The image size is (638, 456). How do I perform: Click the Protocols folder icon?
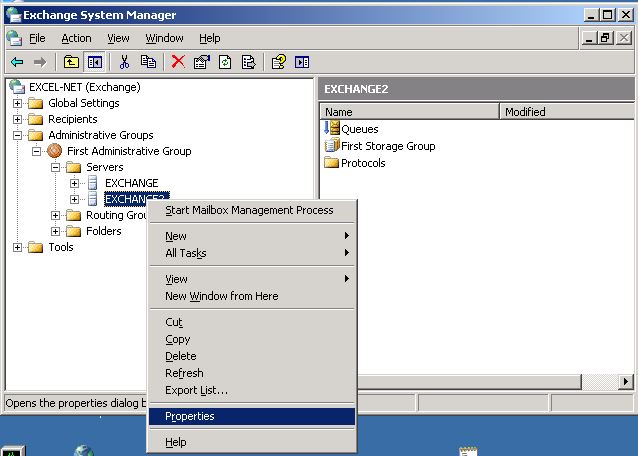pyautogui.click(x=332, y=163)
